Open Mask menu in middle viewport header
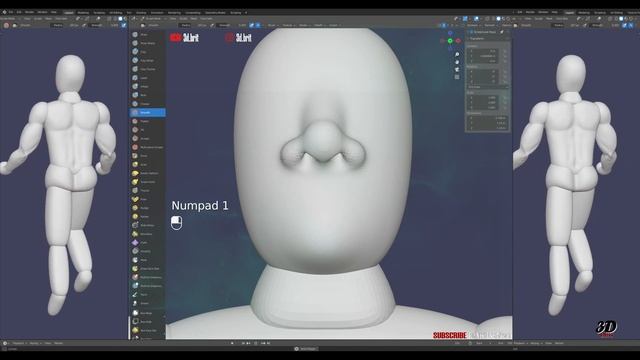Image resolution: width=640 pixels, height=360 pixels. coord(194,18)
